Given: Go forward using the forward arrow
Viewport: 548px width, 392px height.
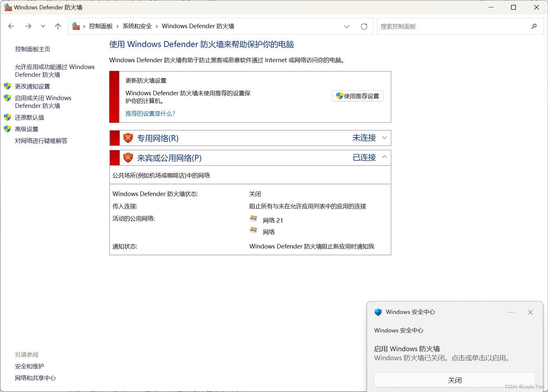Looking at the screenshot, I should pos(28,26).
